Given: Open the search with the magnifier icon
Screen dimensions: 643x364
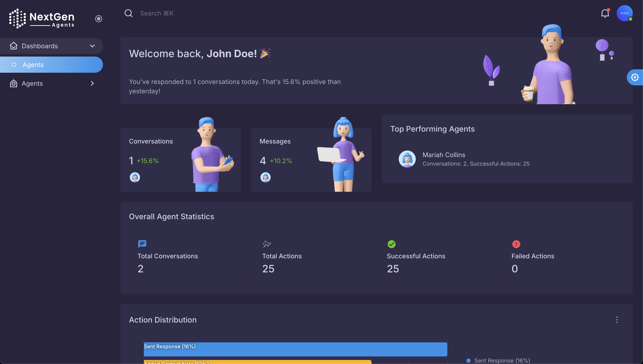Looking at the screenshot, I should coord(129,13).
